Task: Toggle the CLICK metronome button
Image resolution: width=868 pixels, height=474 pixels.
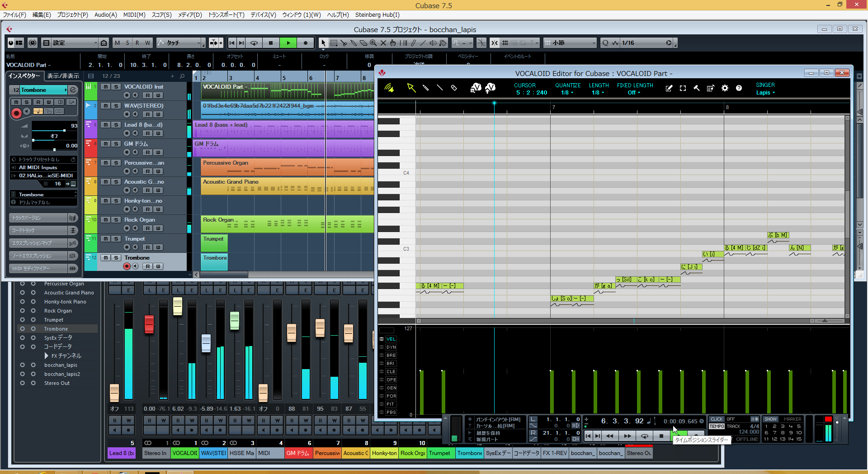Action: click(717, 419)
